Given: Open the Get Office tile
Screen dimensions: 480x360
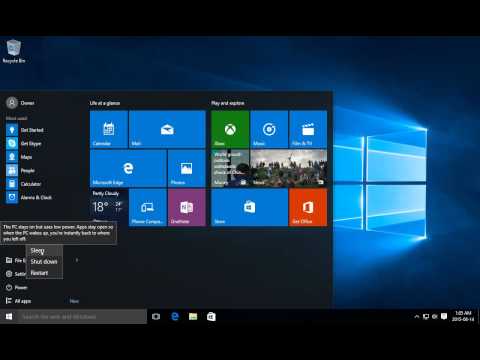Looking at the screenshot, I should (308, 207).
